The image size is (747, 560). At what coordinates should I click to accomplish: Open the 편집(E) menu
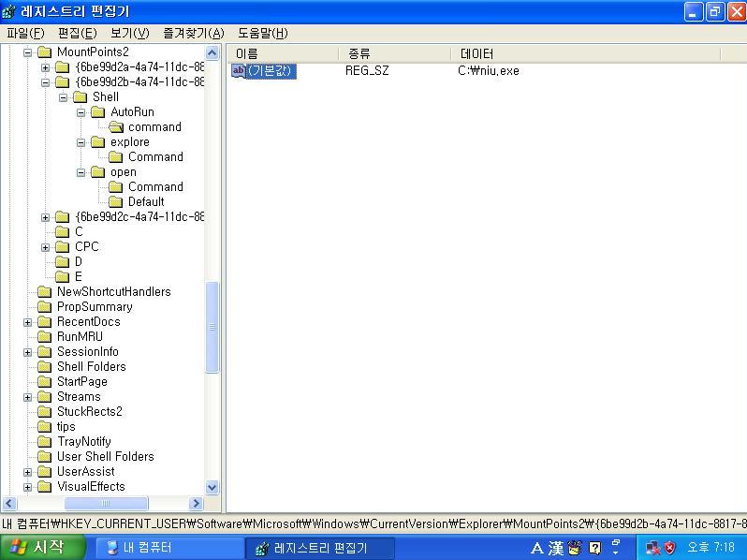click(77, 34)
